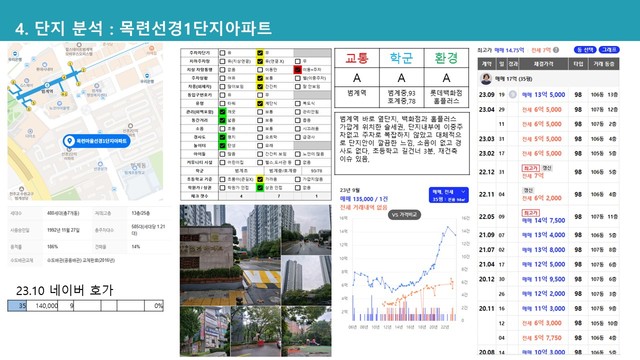Screen dimensions: 640x360
Task: Toggle the red-highlighted 이동+주차 checkbox
Action: pyautogui.click(x=298, y=70)
